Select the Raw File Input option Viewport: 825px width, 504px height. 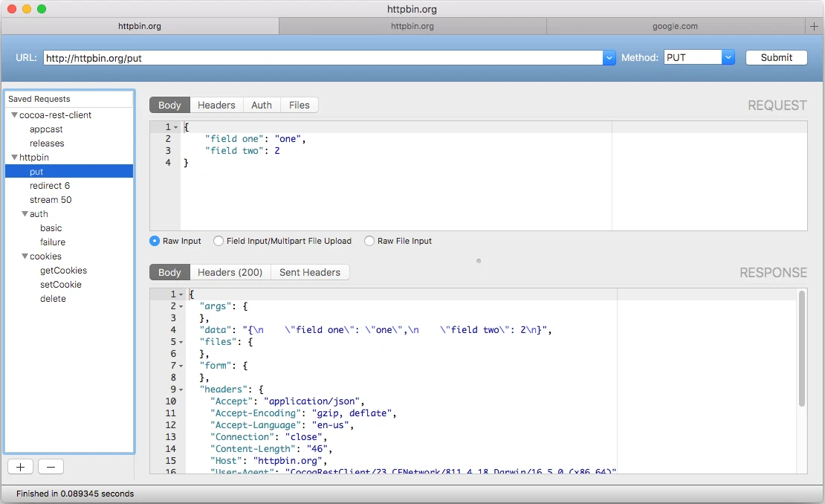point(369,241)
